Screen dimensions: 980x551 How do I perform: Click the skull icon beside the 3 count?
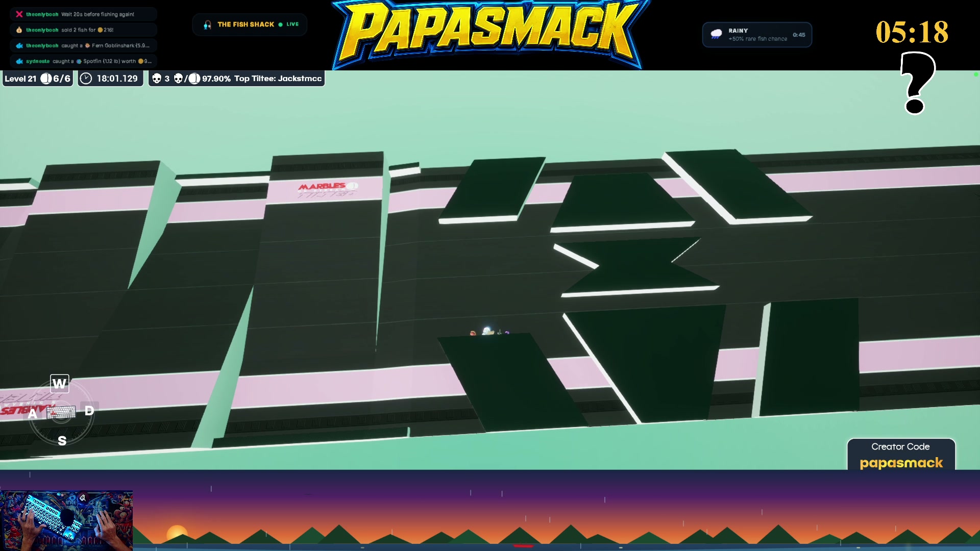pyautogui.click(x=157, y=79)
